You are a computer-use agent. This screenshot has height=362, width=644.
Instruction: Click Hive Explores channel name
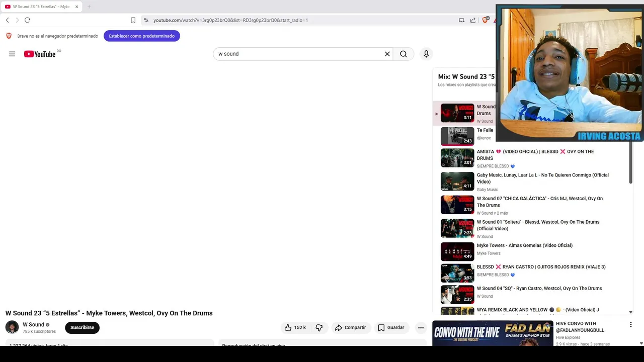[568, 337]
